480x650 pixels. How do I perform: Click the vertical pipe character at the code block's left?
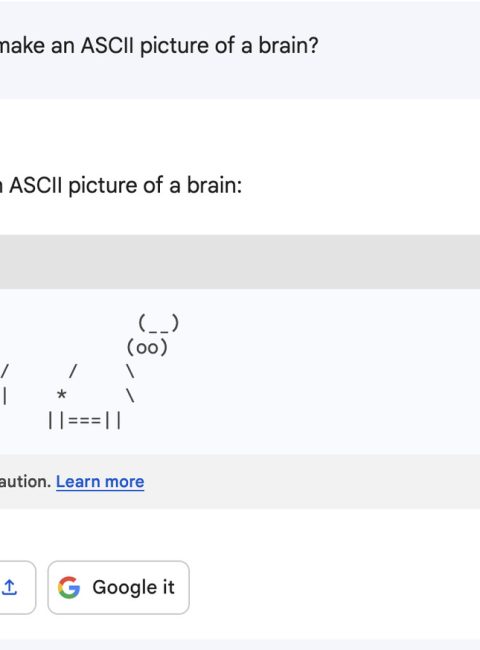coord(5,395)
